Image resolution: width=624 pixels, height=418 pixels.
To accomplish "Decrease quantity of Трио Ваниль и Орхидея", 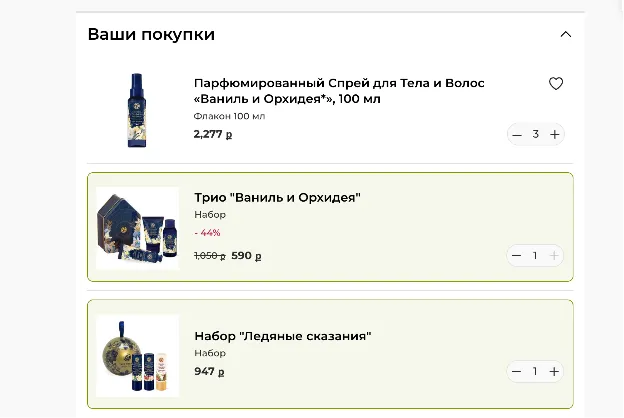I will click(x=516, y=256).
